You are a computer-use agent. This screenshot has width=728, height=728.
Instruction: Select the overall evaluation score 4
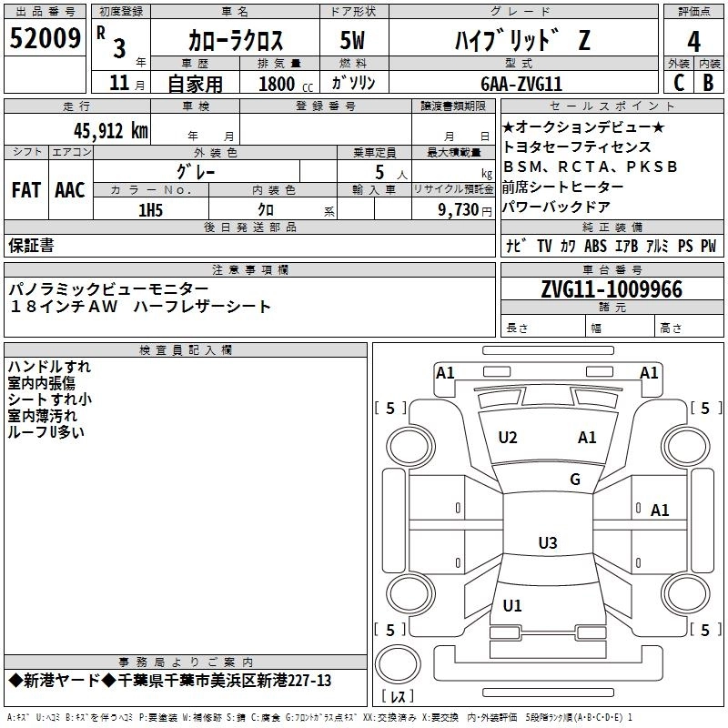pos(693,42)
